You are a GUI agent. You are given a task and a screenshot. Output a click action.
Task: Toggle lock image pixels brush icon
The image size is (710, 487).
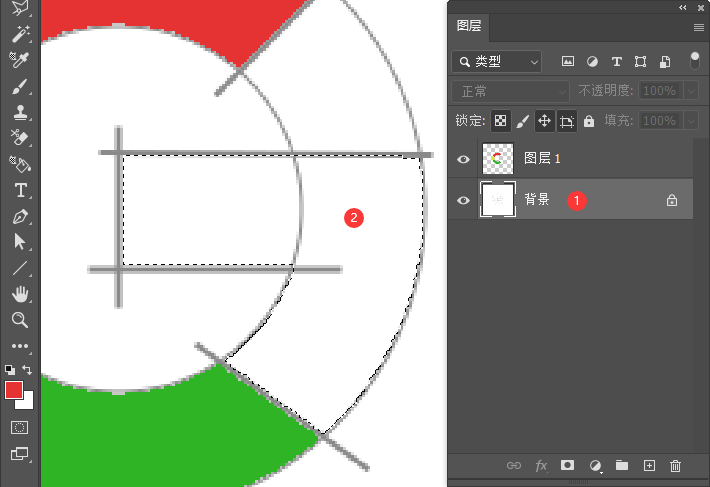click(x=523, y=121)
